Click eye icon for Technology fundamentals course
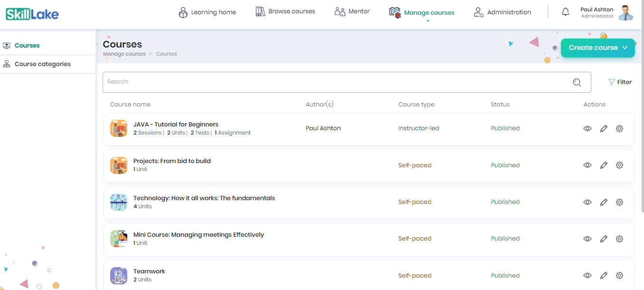Viewport: 644px width, 290px height. point(587,202)
